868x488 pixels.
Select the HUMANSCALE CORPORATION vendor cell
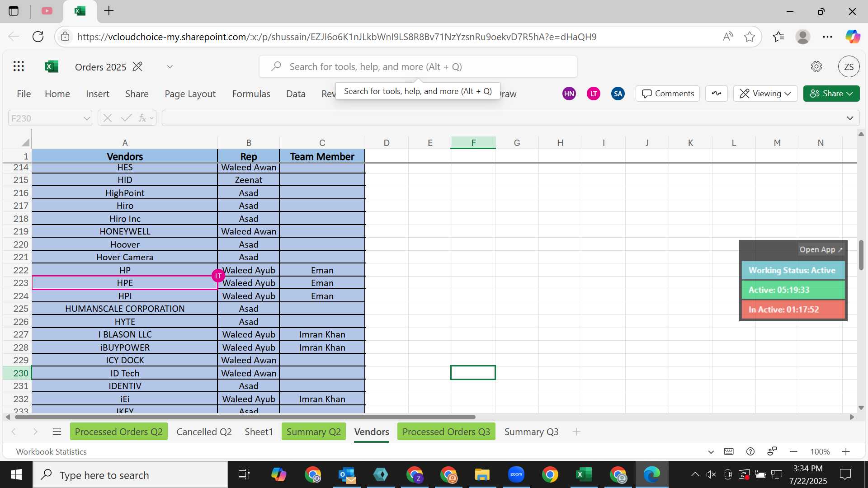click(125, 309)
